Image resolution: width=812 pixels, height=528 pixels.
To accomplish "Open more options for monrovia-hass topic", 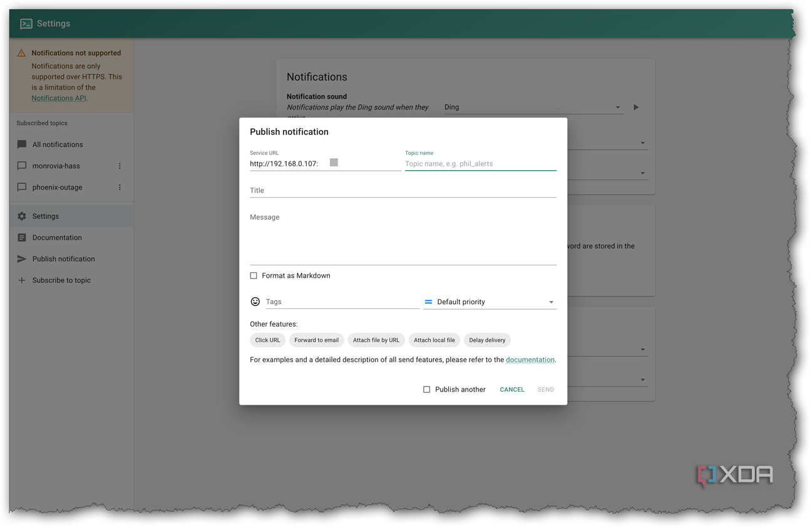I will point(120,166).
